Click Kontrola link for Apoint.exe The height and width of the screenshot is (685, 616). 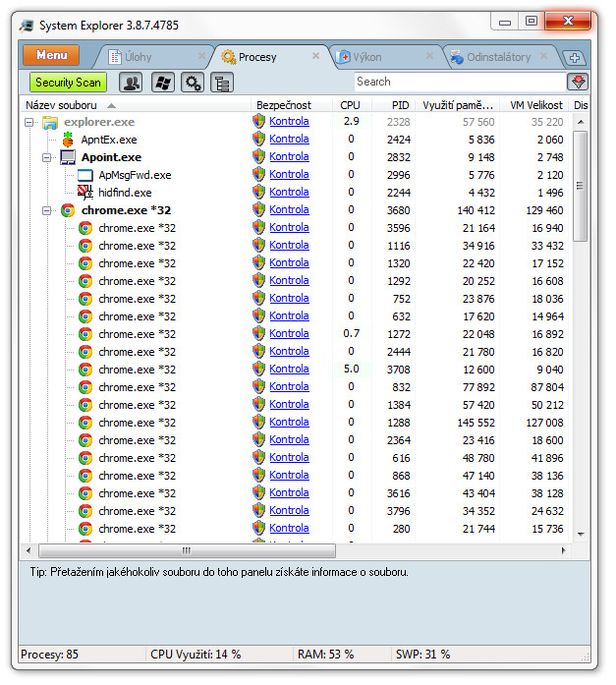[289, 156]
